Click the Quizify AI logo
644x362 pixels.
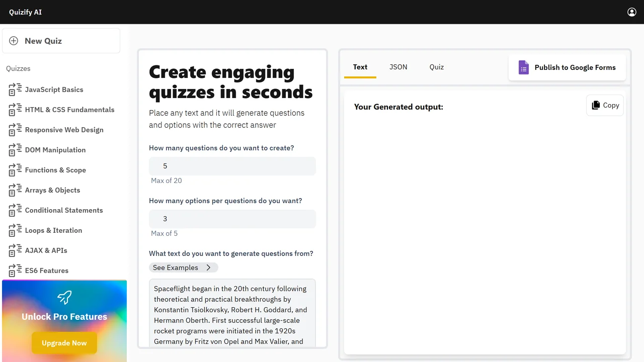pos(25,12)
